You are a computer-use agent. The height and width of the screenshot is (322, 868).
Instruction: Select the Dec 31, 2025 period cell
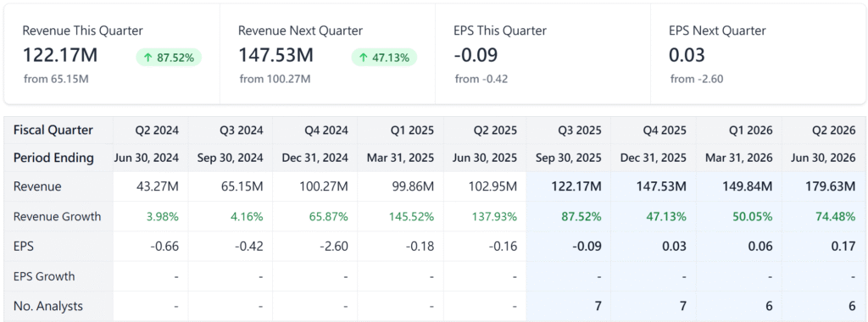coord(654,158)
